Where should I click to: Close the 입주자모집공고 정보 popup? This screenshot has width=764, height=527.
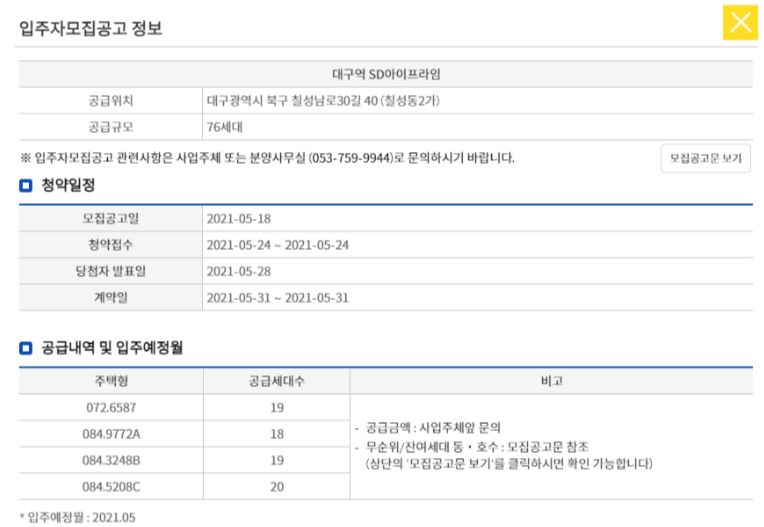[740, 22]
